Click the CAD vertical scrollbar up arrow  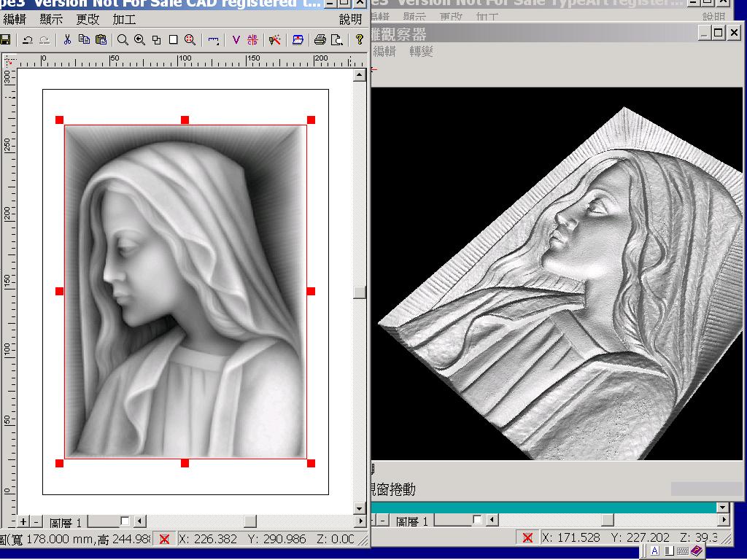360,75
